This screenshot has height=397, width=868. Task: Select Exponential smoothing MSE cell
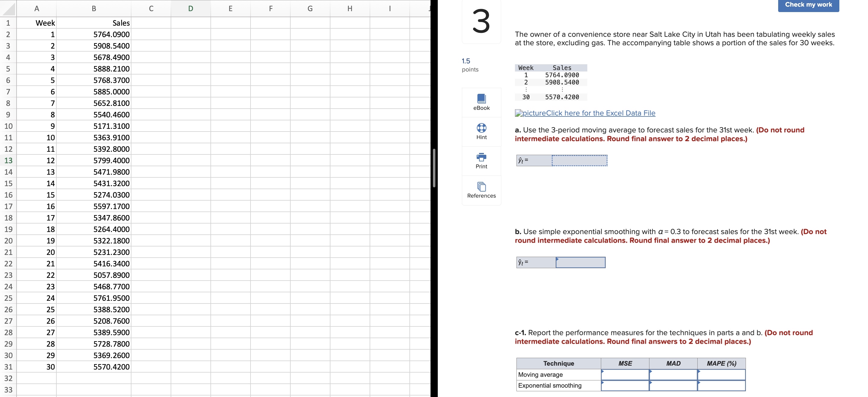625,386
